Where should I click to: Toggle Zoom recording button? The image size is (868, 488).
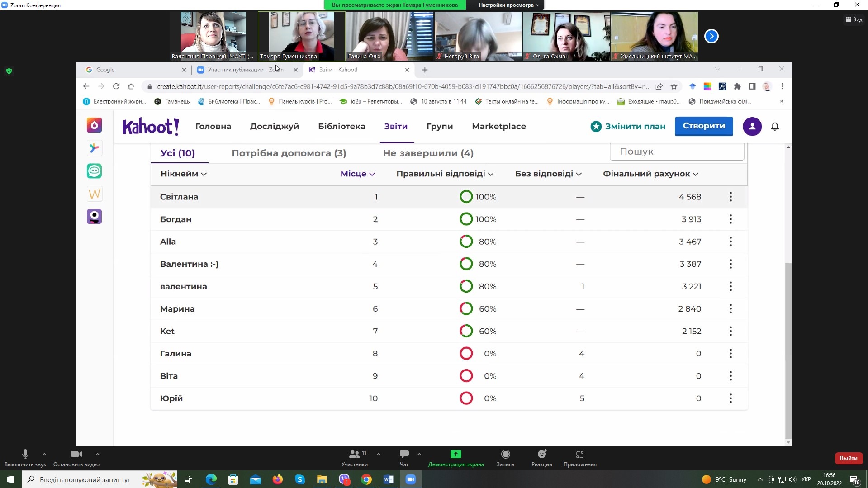coord(505,455)
